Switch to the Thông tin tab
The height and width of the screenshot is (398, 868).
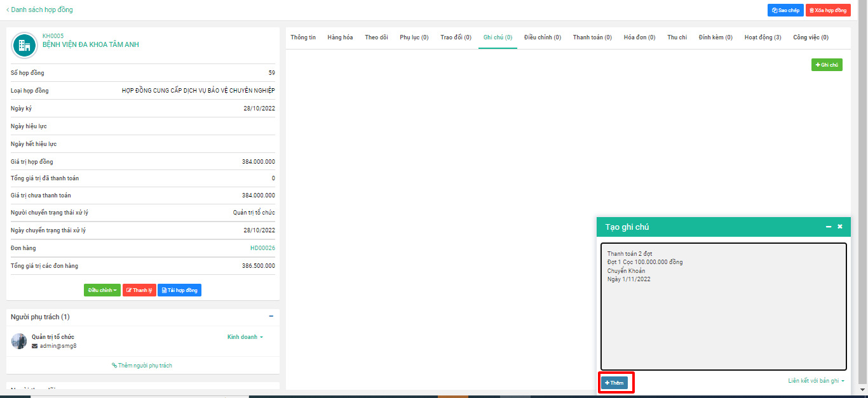point(303,37)
